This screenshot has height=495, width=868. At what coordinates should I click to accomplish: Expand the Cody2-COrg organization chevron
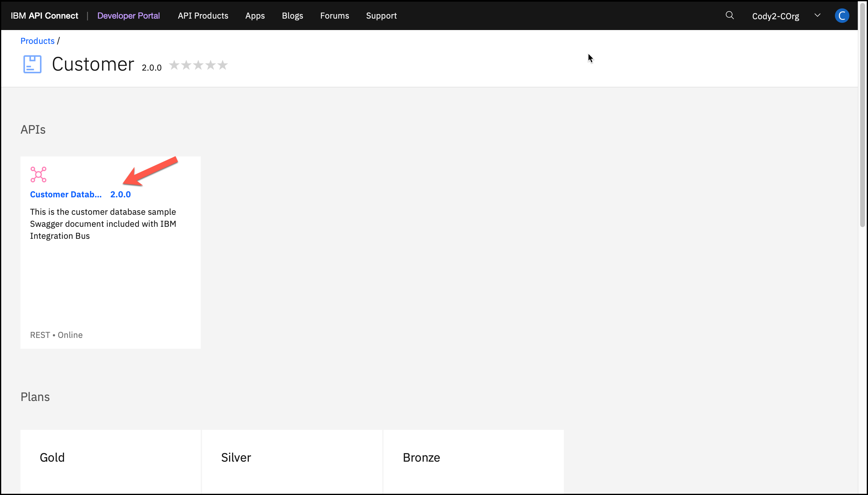(x=817, y=15)
